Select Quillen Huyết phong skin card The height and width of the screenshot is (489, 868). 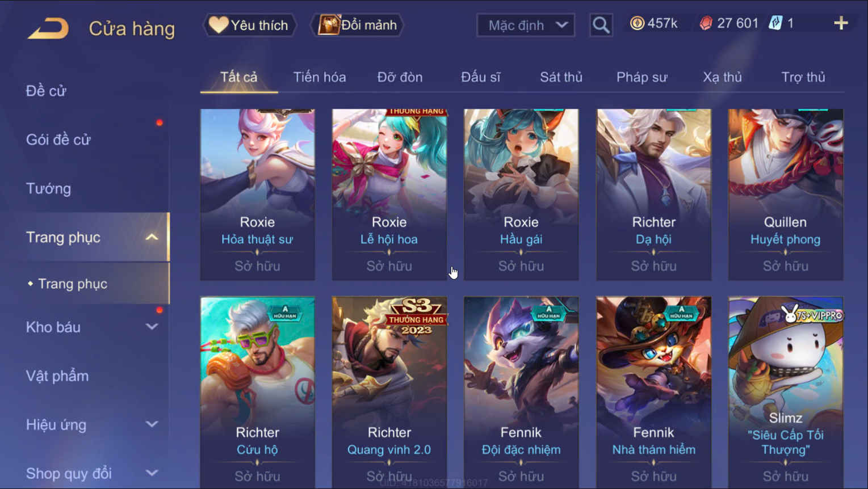[786, 195]
